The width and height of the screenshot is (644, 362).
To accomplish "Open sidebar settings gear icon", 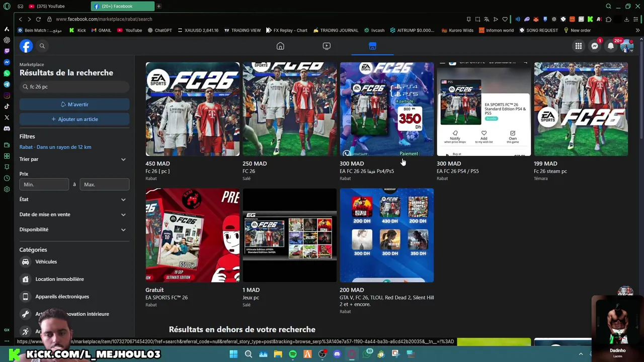I will pyautogui.click(x=7, y=189).
